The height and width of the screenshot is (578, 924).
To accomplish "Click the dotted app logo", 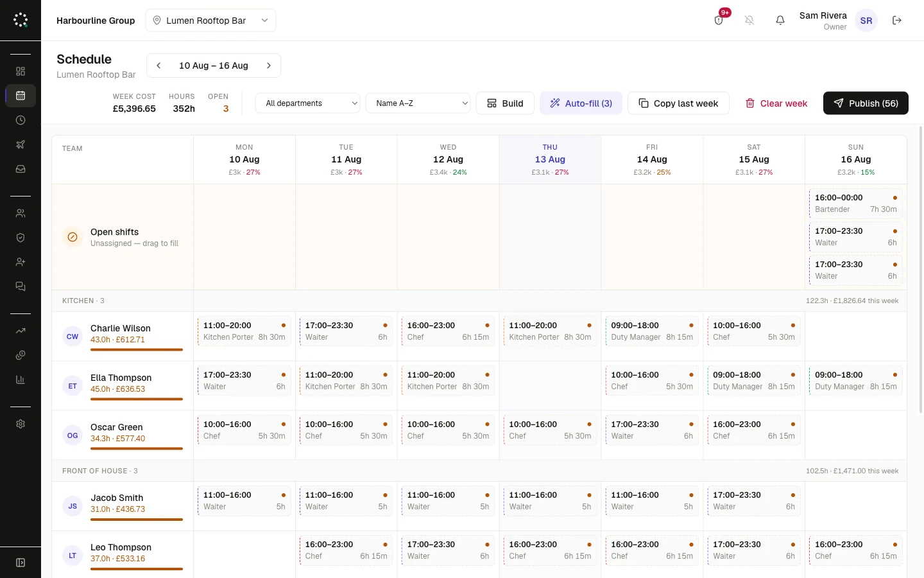I will [21, 21].
